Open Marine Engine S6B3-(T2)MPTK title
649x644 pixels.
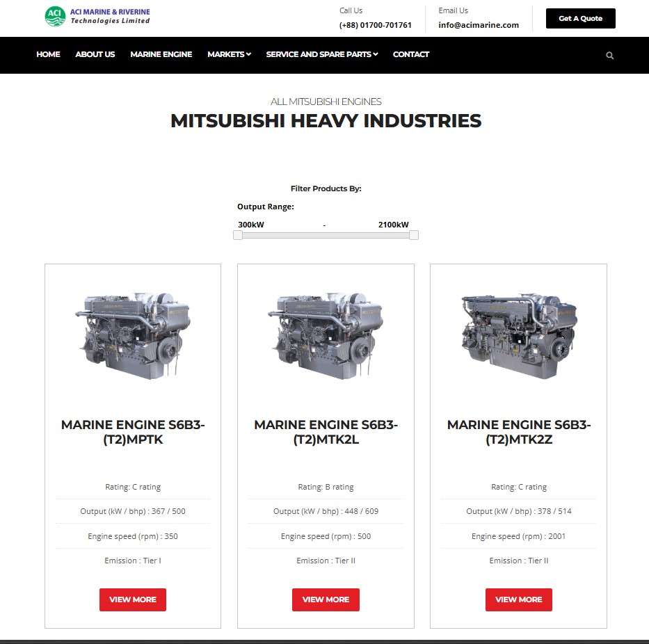click(x=133, y=432)
